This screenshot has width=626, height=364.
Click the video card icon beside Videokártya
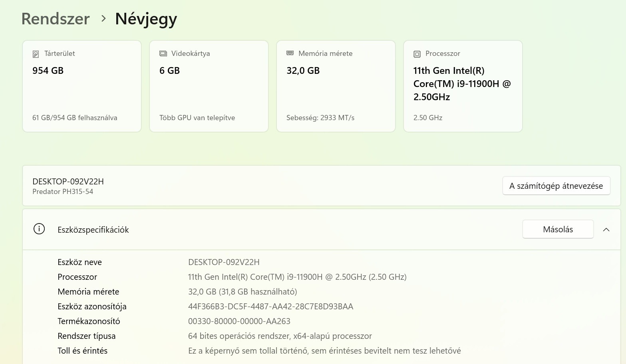[163, 53]
